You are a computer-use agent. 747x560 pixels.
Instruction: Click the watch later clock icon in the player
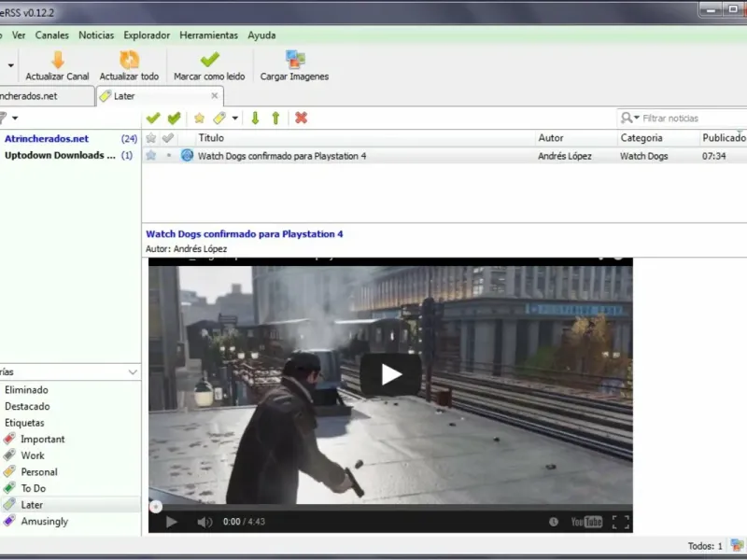[553, 522]
